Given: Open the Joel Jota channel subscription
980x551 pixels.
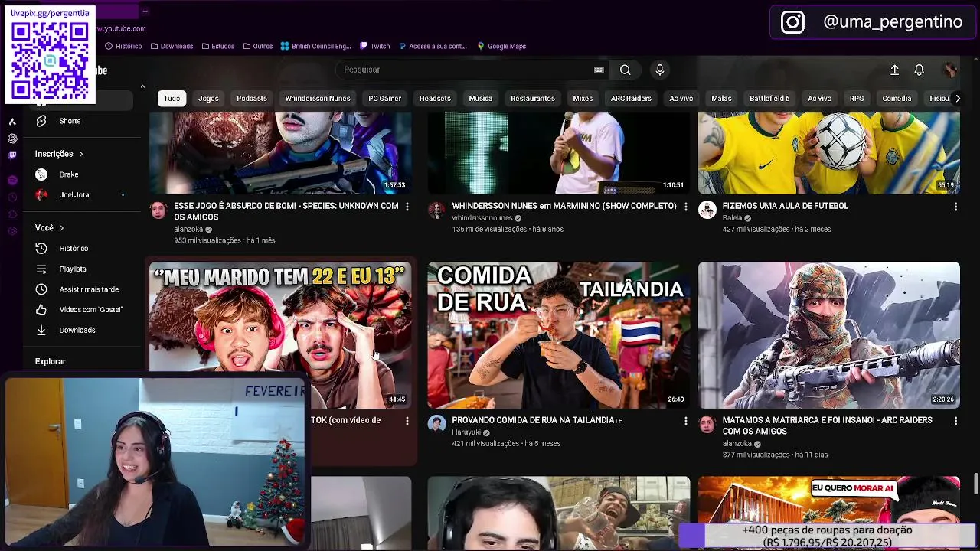Looking at the screenshot, I should point(73,195).
